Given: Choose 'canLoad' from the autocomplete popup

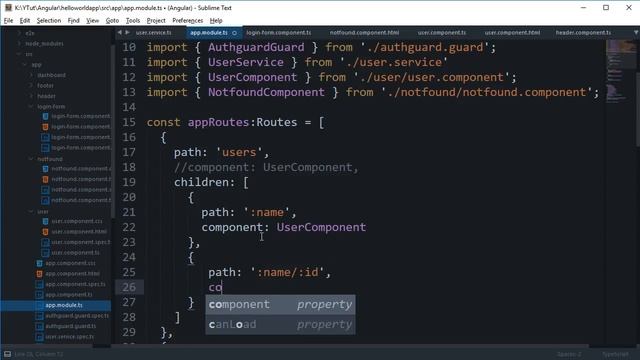Looking at the screenshot, I should coord(280,324).
